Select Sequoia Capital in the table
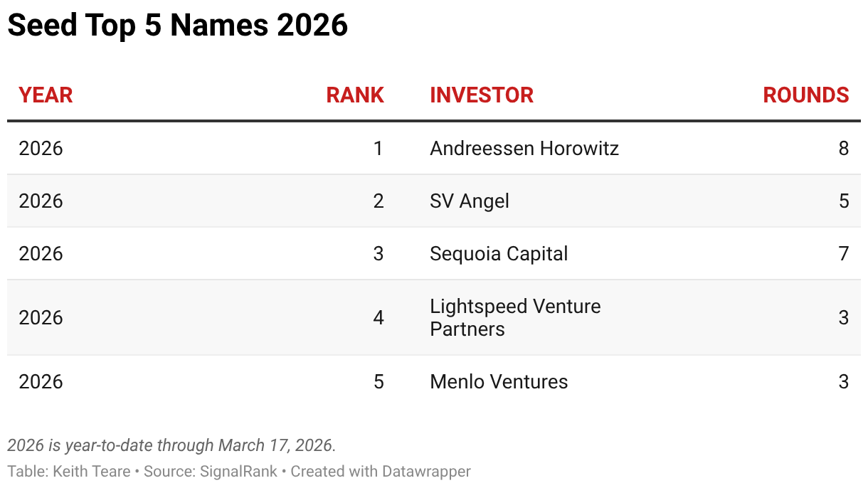The height and width of the screenshot is (488, 868). point(499,254)
